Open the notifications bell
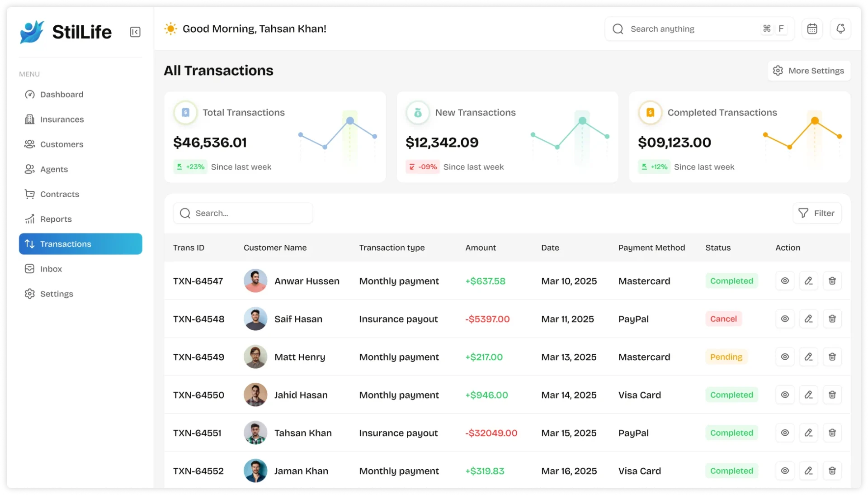 [x=840, y=29]
